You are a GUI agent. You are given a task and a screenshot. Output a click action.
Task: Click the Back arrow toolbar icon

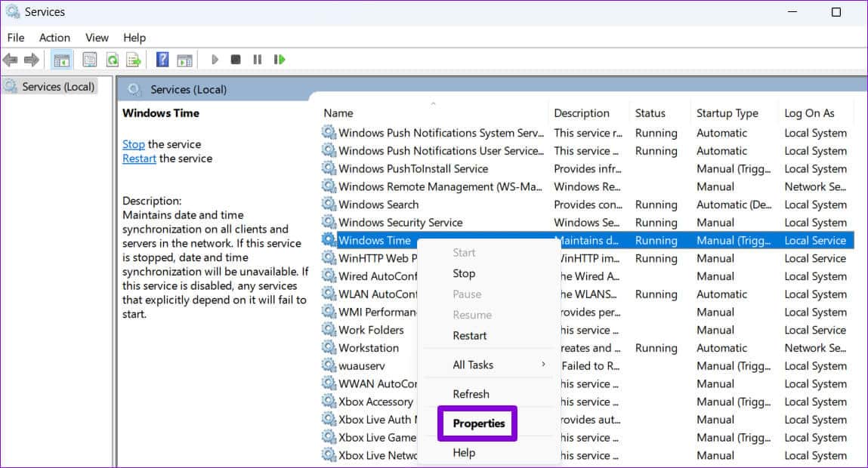click(10, 60)
